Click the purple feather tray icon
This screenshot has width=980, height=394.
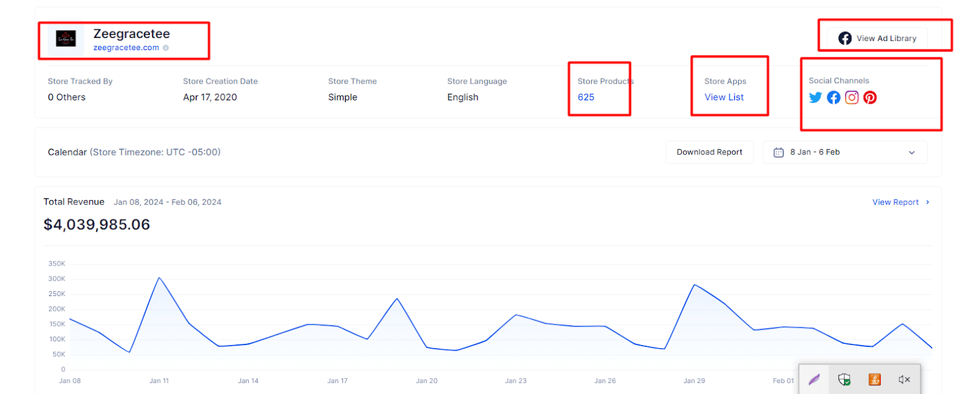pos(814,380)
